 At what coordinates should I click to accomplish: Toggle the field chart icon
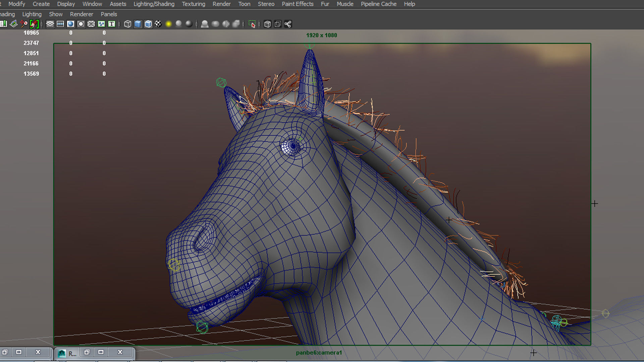tap(91, 24)
